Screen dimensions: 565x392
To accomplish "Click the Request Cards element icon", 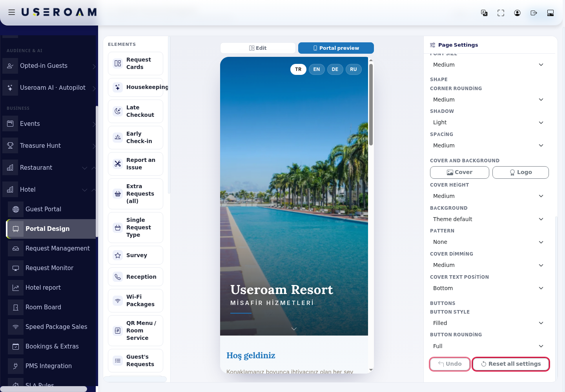I will pos(118,64).
